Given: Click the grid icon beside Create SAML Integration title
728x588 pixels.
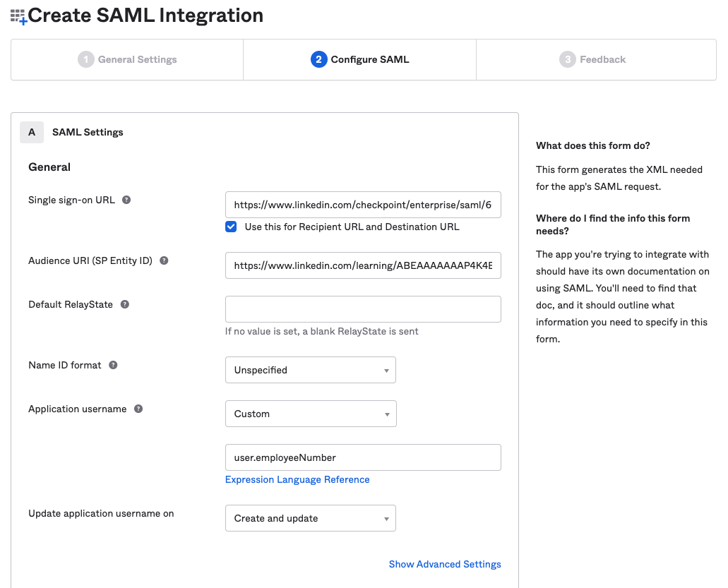Looking at the screenshot, I should point(18,15).
